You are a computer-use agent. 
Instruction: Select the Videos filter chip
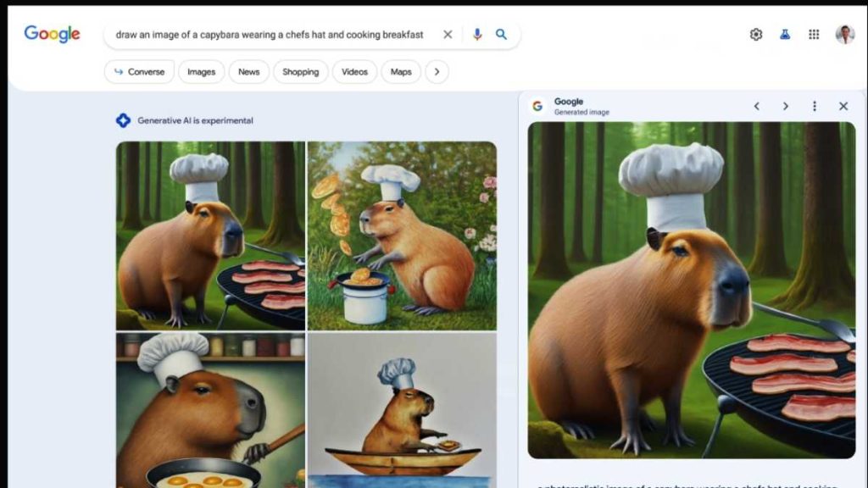pyautogui.click(x=354, y=72)
